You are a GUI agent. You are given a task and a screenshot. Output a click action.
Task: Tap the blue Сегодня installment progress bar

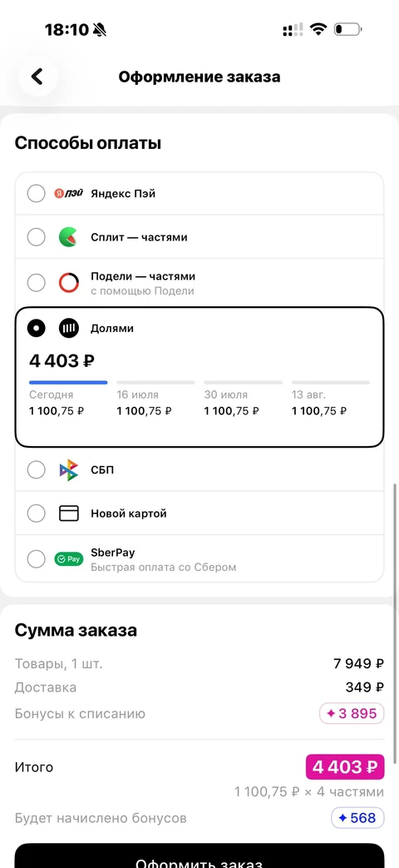tap(68, 382)
